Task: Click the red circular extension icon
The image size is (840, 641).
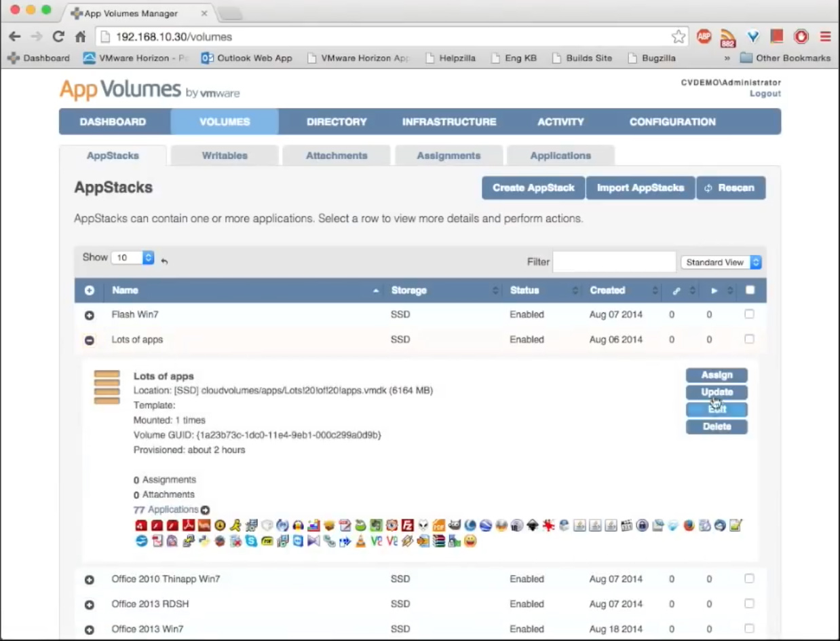Action: click(801, 37)
